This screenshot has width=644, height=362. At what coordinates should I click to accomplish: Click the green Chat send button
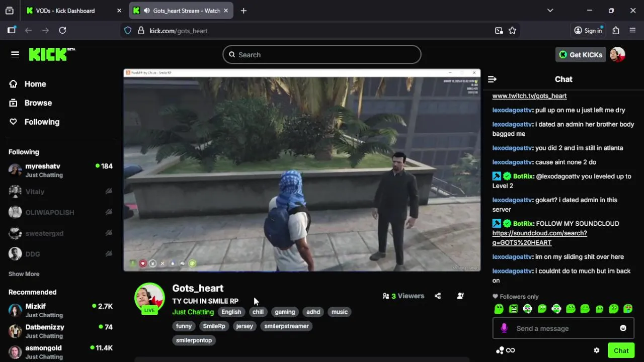click(621, 351)
